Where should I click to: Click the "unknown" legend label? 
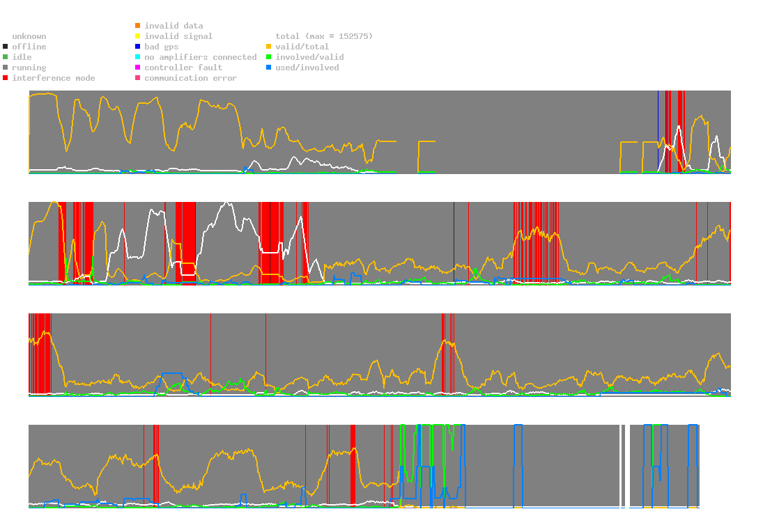point(29,36)
